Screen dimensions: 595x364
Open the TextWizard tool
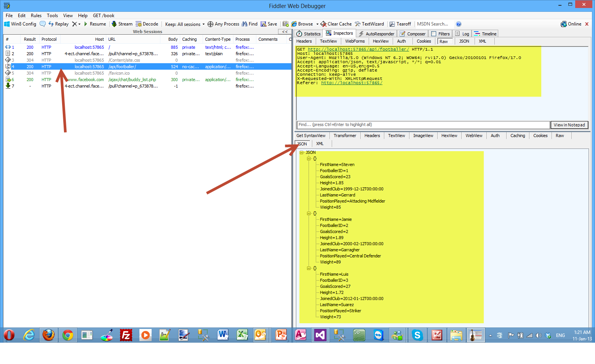pyautogui.click(x=369, y=24)
